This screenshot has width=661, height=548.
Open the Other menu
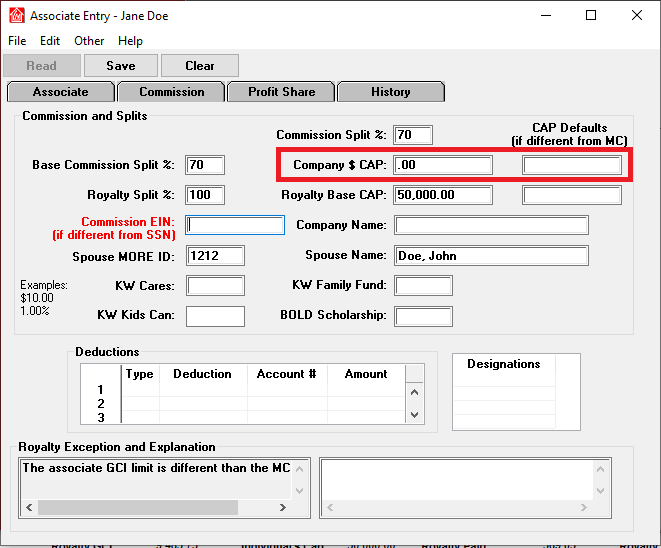[89, 41]
